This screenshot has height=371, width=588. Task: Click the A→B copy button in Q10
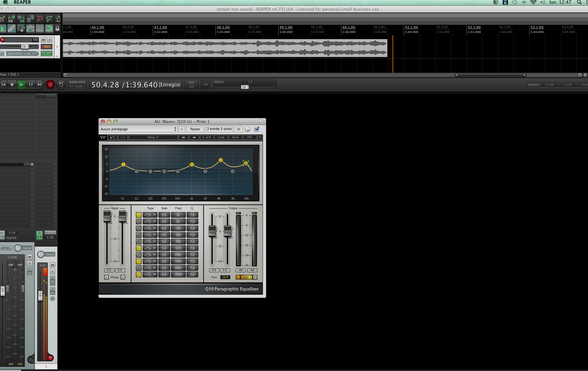click(x=206, y=137)
